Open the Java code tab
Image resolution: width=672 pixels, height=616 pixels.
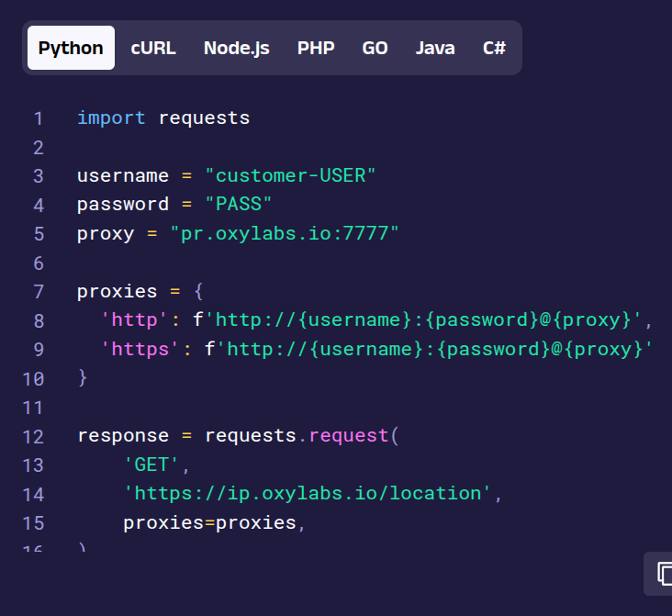tap(435, 48)
